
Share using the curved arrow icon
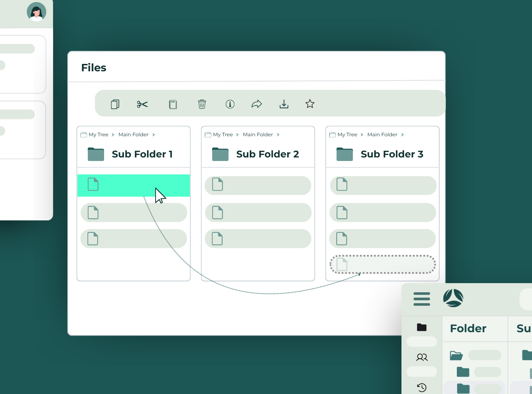click(x=256, y=104)
